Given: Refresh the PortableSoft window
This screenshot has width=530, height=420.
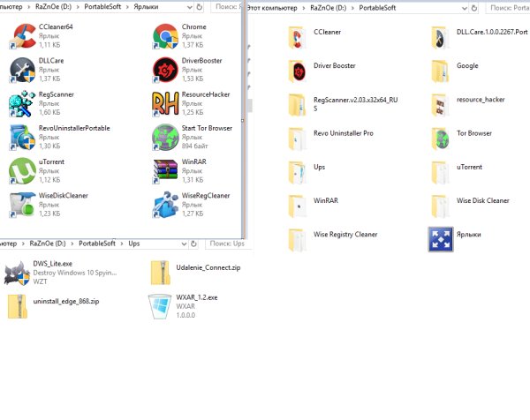Looking at the screenshot, I should tap(474, 8).
